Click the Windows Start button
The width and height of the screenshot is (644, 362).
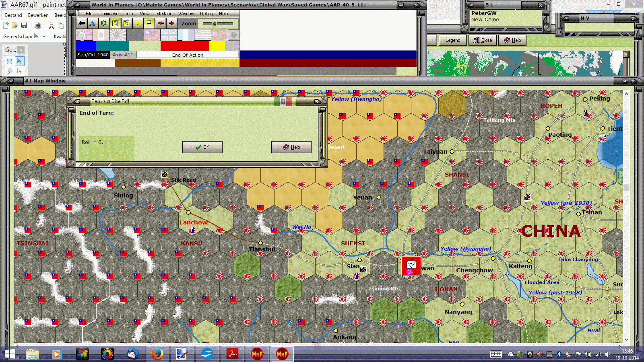pyautogui.click(x=10, y=354)
